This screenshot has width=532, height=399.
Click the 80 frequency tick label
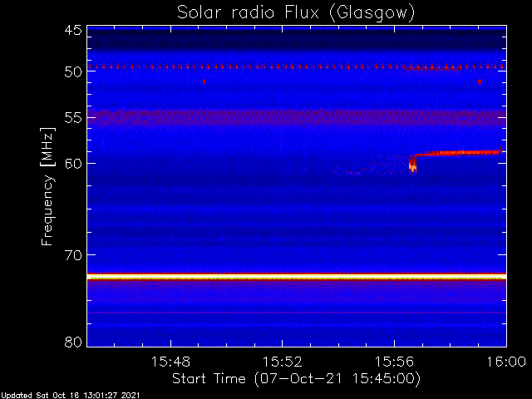pos(73,342)
